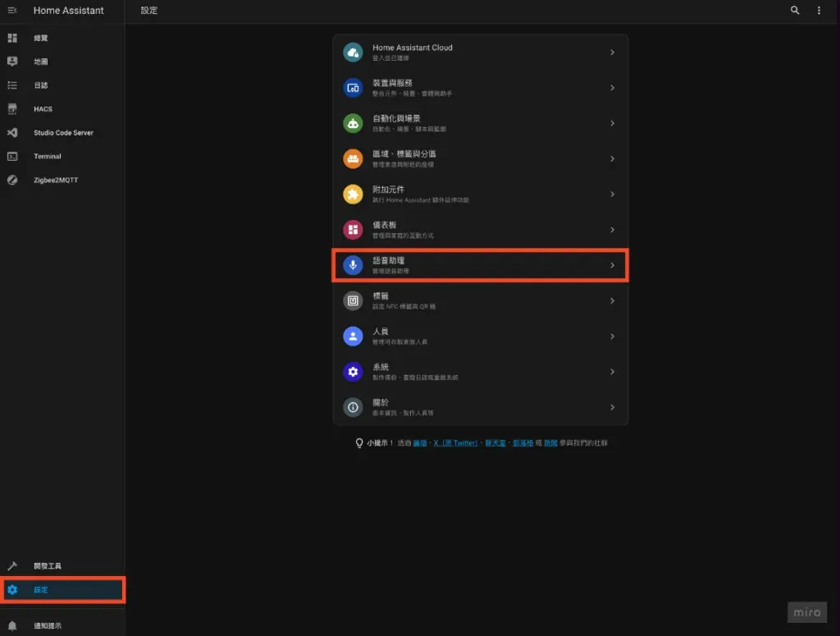Click the 地圖 map icon in sidebar

(x=11, y=61)
